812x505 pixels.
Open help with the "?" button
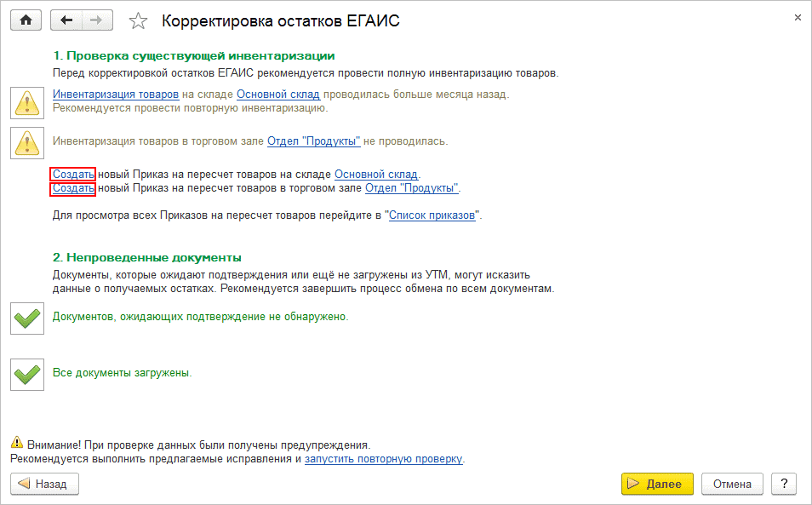[x=783, y=484]
